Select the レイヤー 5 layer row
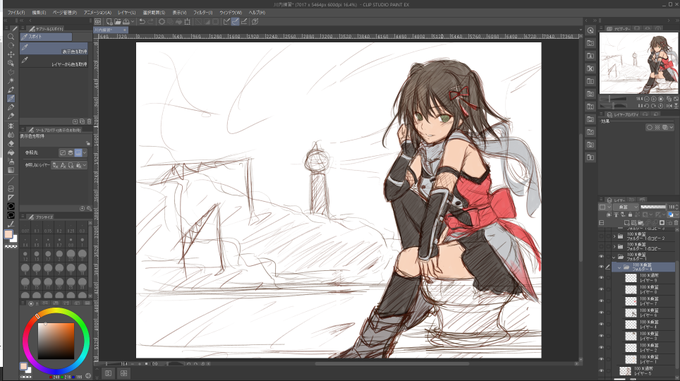Image resolution: width=680 pixels, height=381 pixels. tap(646, 371)
